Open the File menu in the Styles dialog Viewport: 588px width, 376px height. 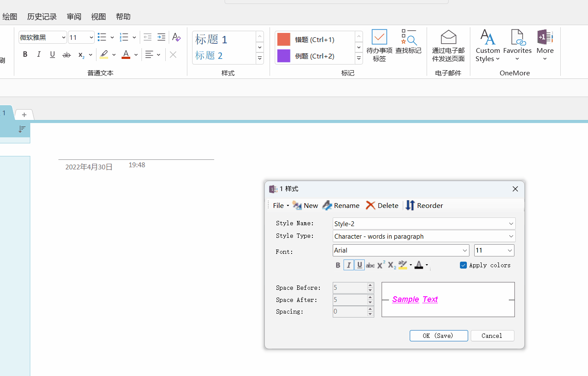[279, 205]
